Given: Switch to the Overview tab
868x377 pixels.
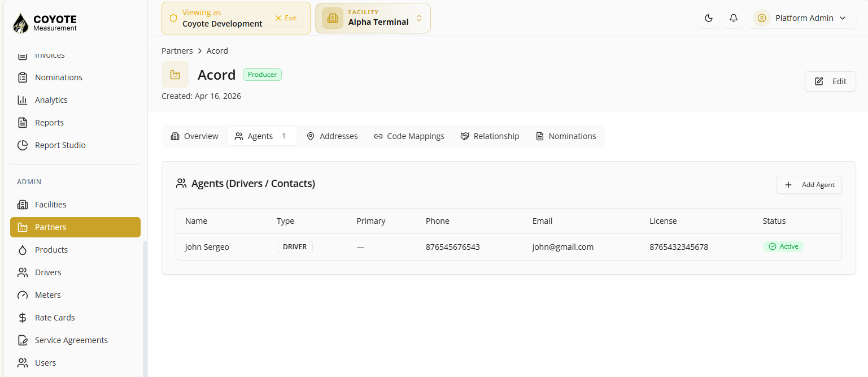Looking at the screenshot, I should coord(195,136).
